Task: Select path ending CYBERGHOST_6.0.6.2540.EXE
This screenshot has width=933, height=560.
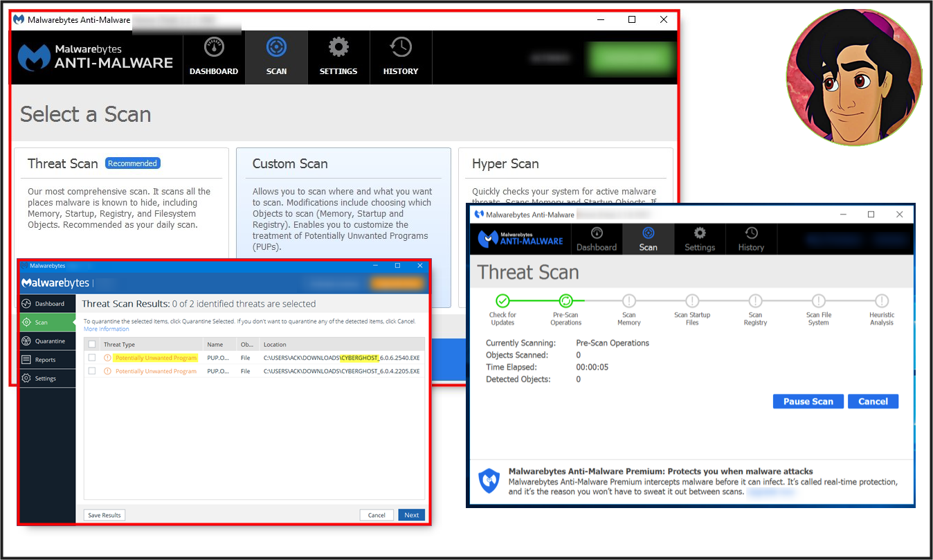Action: click(x=342, y=358)
